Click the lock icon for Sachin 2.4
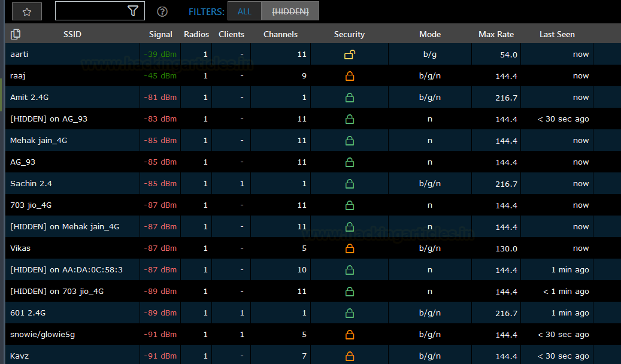 350,183
